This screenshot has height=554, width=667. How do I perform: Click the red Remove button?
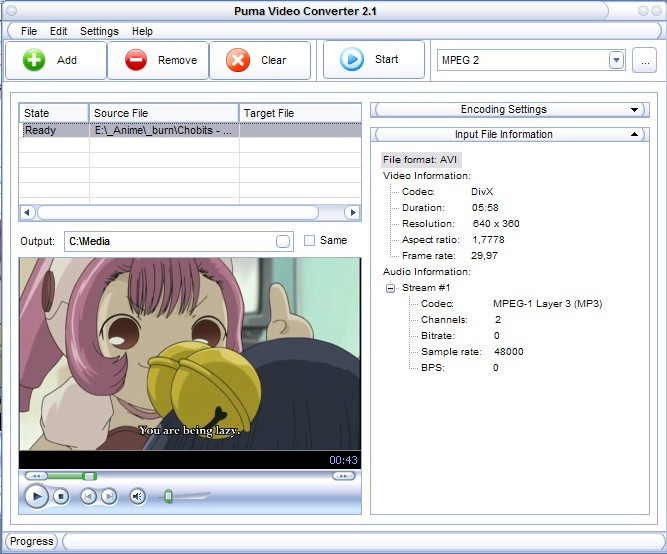coord(158,60)
